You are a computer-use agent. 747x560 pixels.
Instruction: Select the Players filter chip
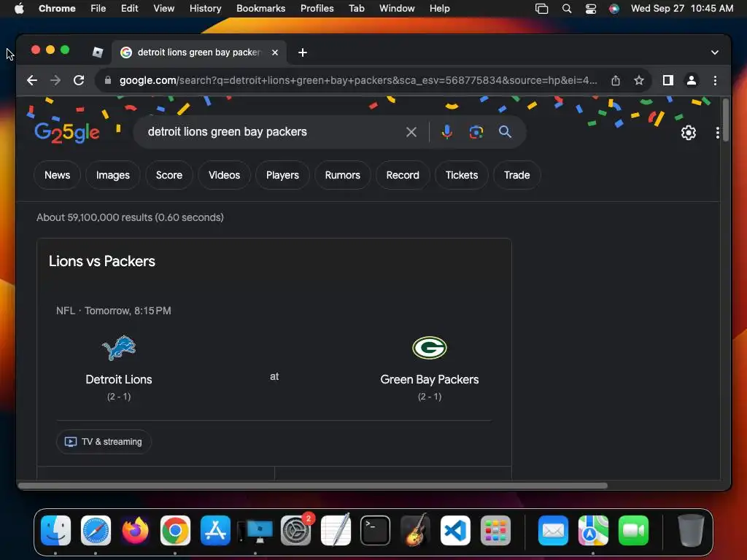point(282,175)
